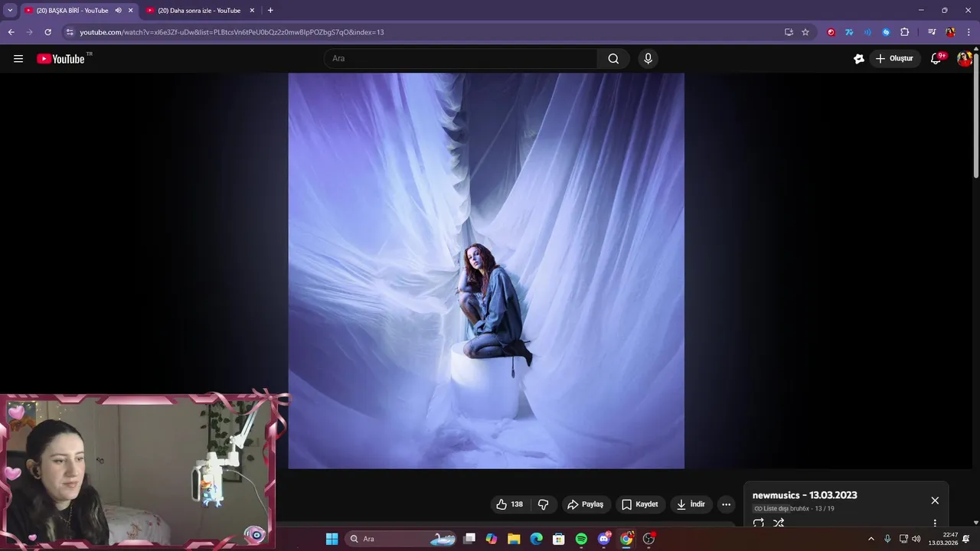Mute the BAŞKA BİRİ tab audio
The image size is (980, 551).
click(x=118, y=11)
